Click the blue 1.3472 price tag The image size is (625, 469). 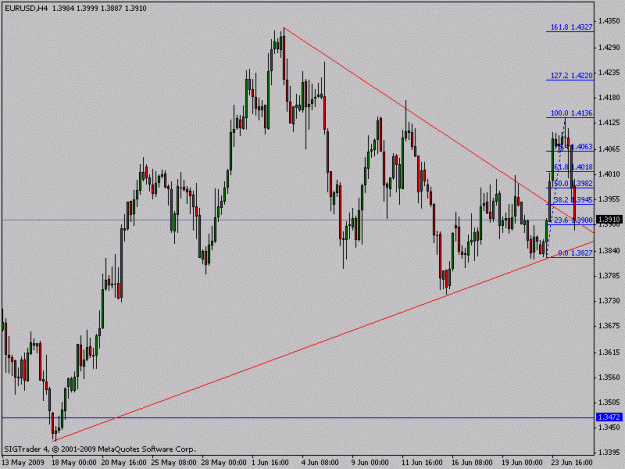609,417
